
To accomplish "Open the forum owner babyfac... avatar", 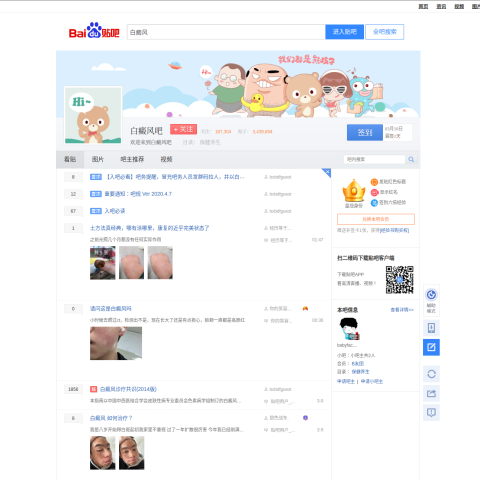I will (349, 329).
